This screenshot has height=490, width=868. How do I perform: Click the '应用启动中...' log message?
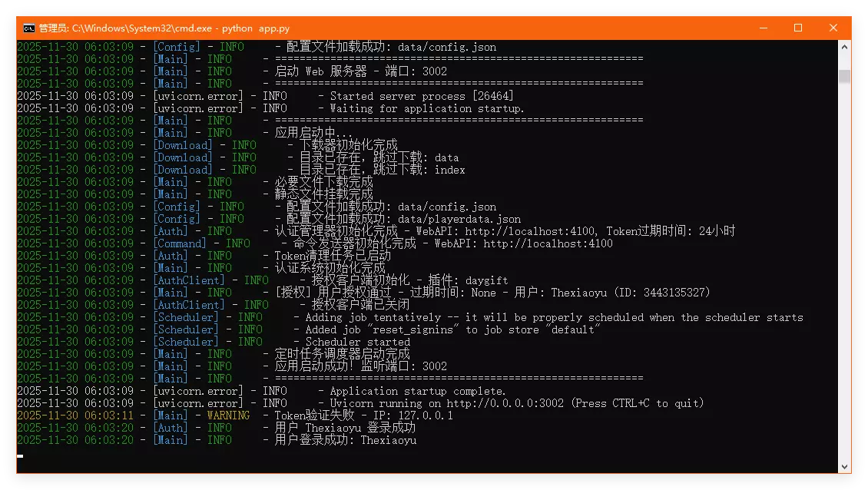[314, 133]
